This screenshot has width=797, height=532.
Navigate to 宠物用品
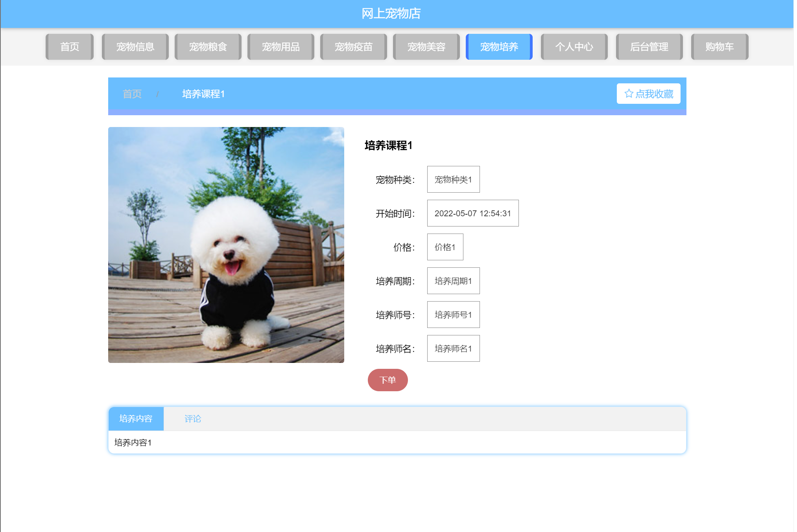[x=280, y=47]
